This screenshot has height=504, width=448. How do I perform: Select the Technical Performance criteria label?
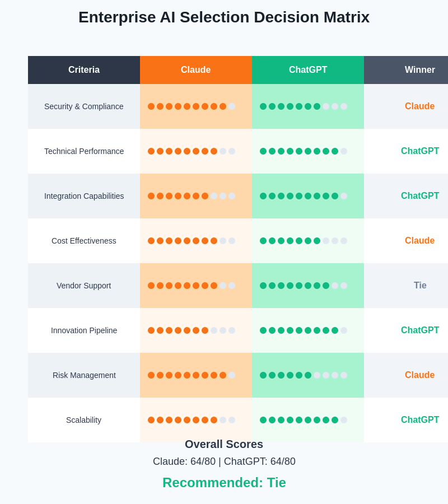click(x=84, y=151)
